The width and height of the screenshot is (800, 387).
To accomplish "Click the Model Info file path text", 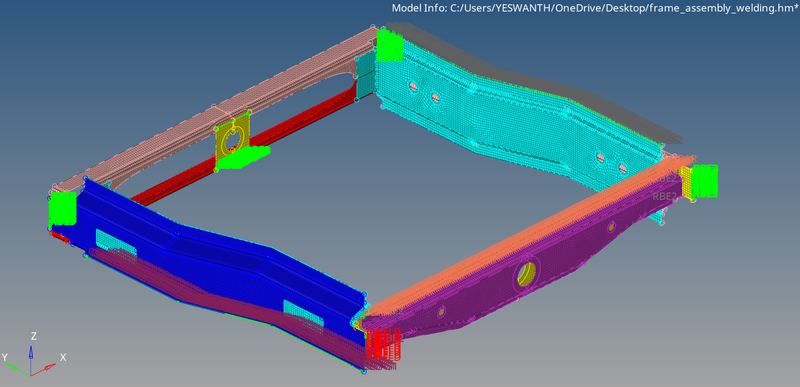I will coord(595,8).
